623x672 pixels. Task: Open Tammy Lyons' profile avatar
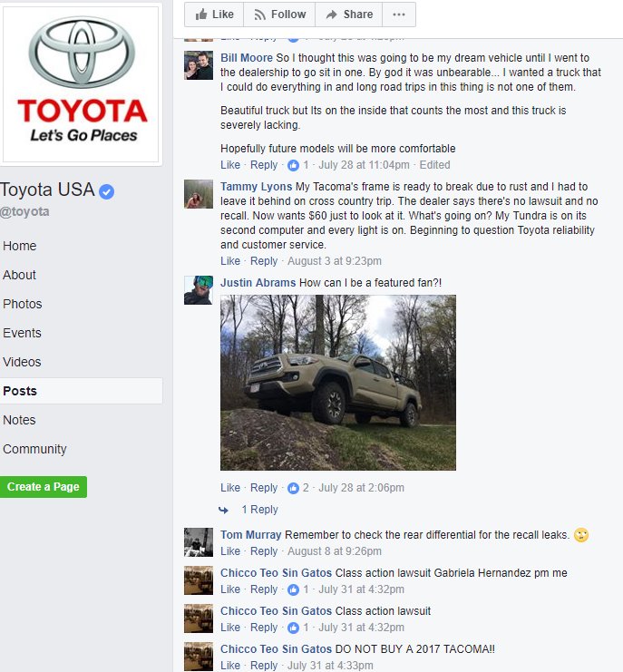(x=199, y=194)
